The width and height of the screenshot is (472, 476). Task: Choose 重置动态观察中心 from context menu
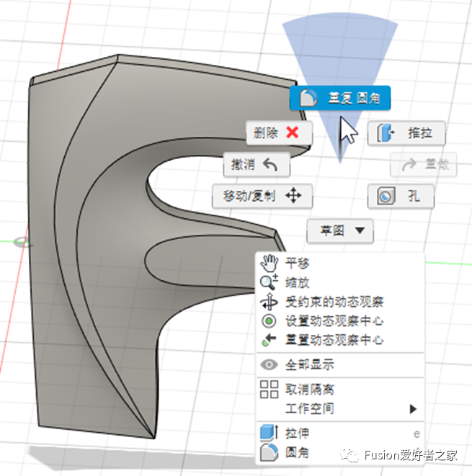(x=334, y=340)
